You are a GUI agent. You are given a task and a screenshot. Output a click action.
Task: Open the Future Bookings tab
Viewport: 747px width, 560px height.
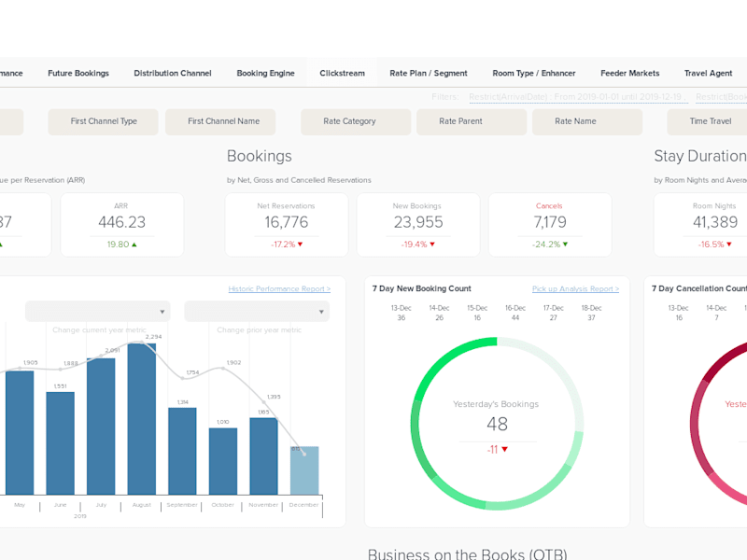pyautogui.click(x=78, y=73)
